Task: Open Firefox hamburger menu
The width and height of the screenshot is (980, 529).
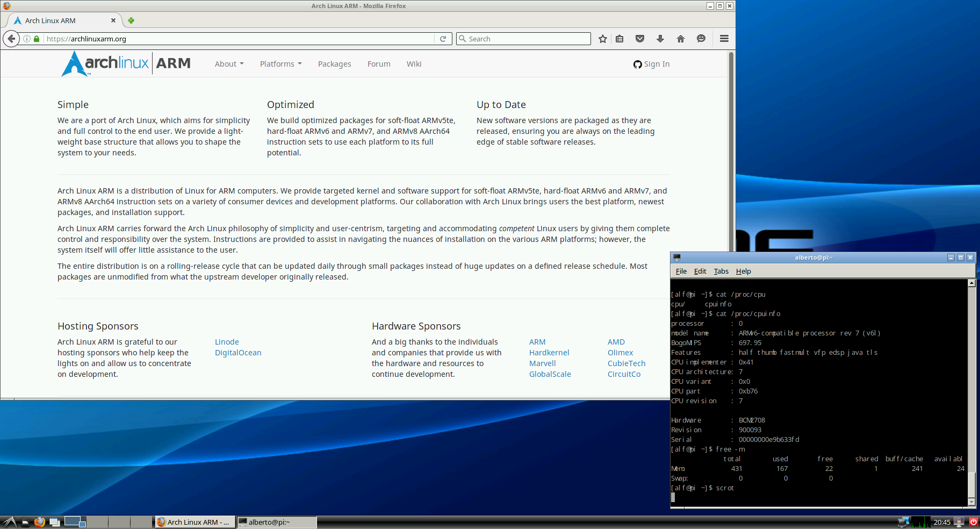Action: pos(724,39)
